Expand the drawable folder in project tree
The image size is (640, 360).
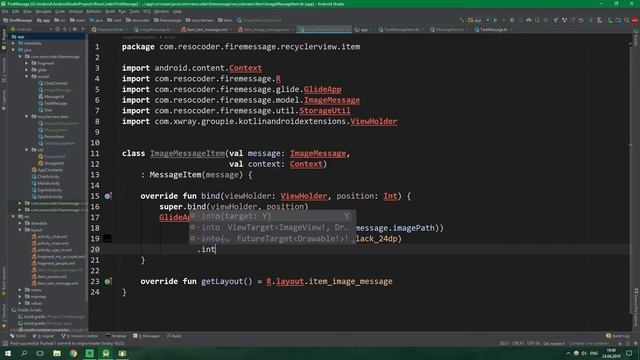click(20, 223)
